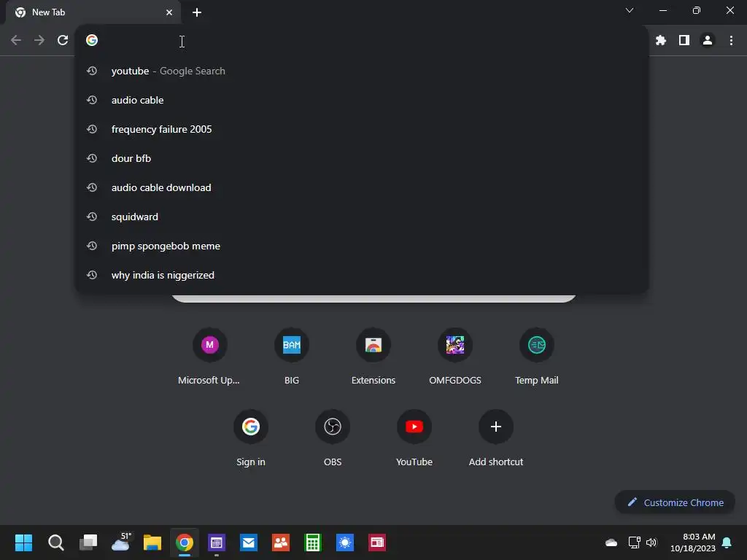The width and height of the screenshot is (747, 560).
Task: Open the volume speaker tray icon
Action: coord(651,542)
